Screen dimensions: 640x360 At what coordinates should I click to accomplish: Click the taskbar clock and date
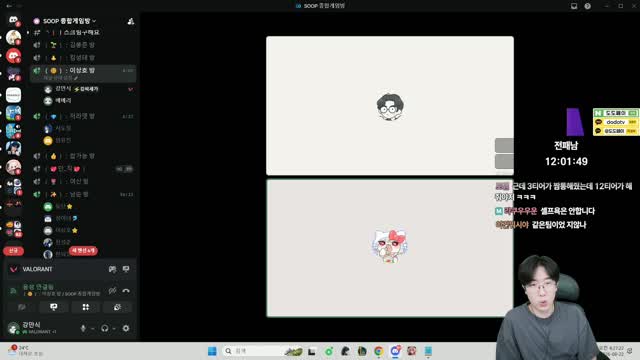click(x=611, y=351)
